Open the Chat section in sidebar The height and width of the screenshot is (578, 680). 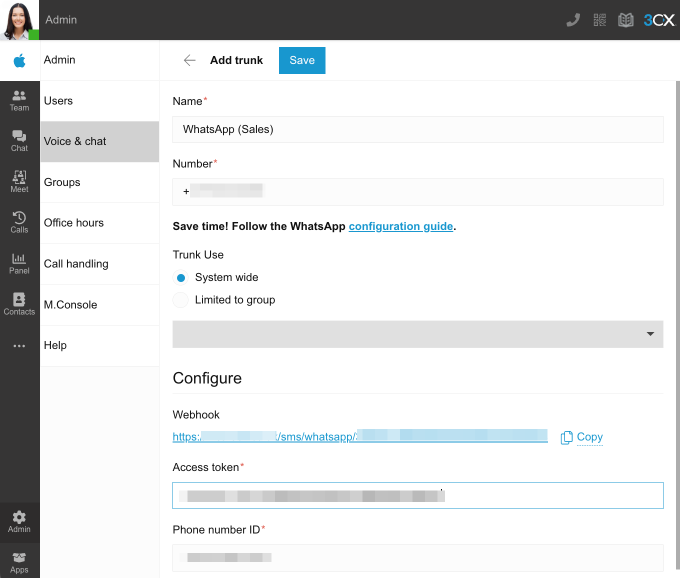tap(20, 141)
